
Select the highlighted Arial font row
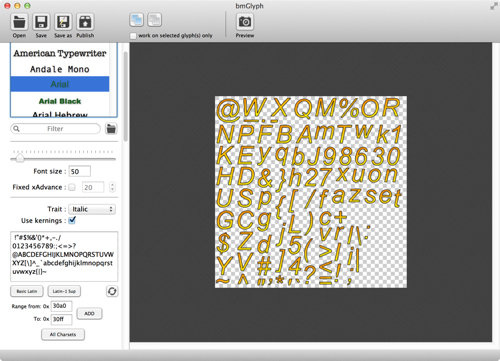pos(60,84)
